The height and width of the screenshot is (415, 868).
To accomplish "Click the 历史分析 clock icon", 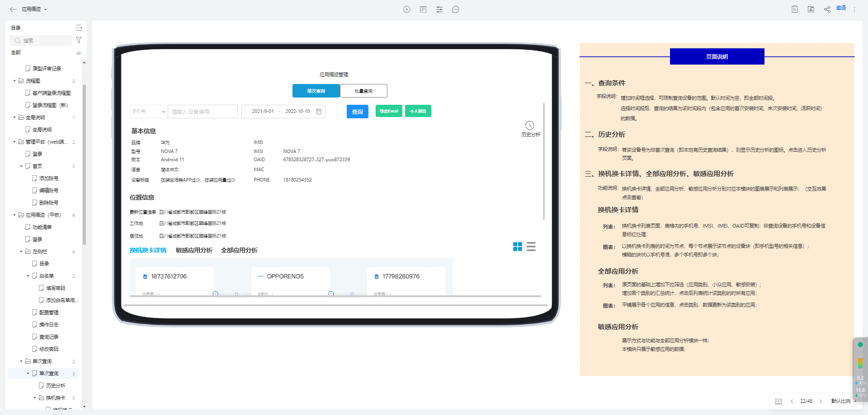I will pos(530,125).
